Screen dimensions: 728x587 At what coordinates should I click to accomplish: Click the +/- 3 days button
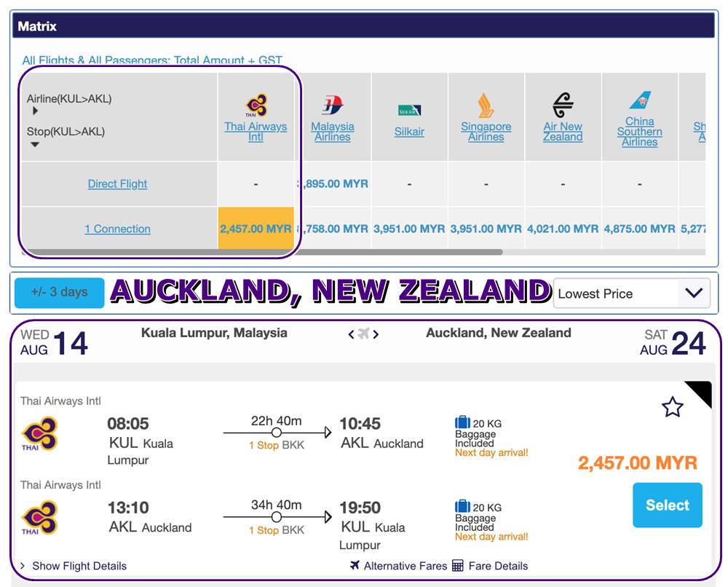(x=60, y=293)
